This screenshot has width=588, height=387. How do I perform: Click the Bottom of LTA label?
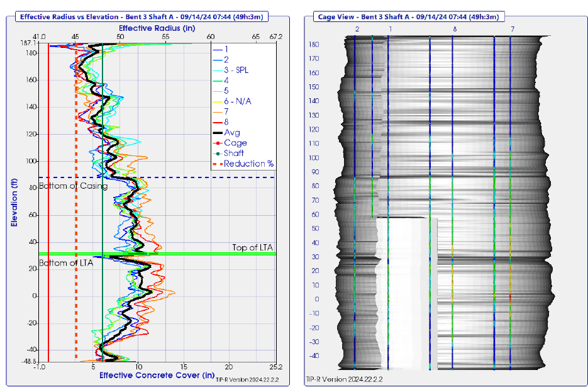[66, 262]
